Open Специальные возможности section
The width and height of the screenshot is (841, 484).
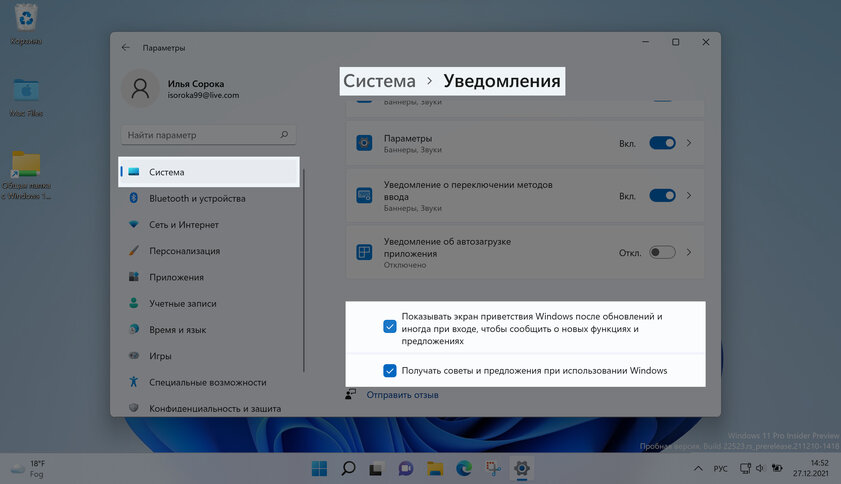(209, 382)
